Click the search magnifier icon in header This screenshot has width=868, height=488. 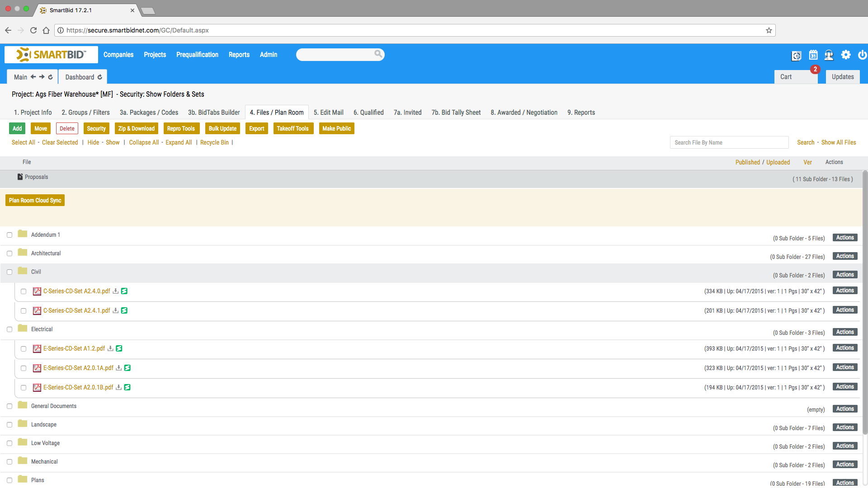378,54
